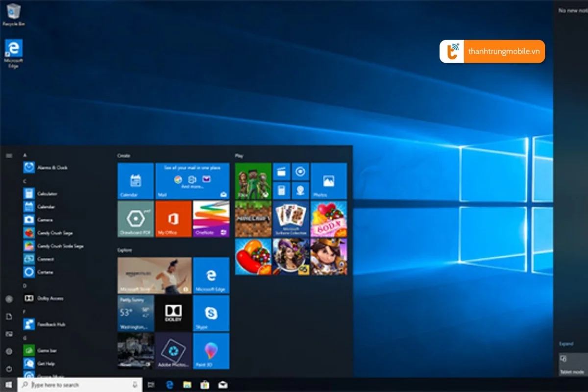Expand the Start menu hamburger panel

tap(8, 156)
